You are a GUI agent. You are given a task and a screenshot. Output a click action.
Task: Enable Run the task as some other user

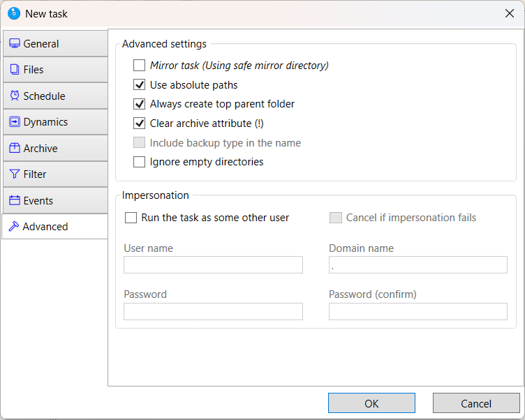131,218
